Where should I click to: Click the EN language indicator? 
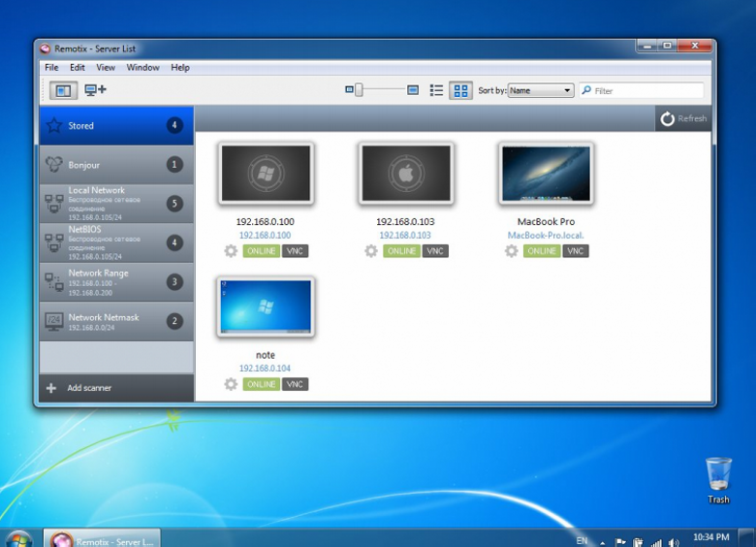[x=582, y=541]
